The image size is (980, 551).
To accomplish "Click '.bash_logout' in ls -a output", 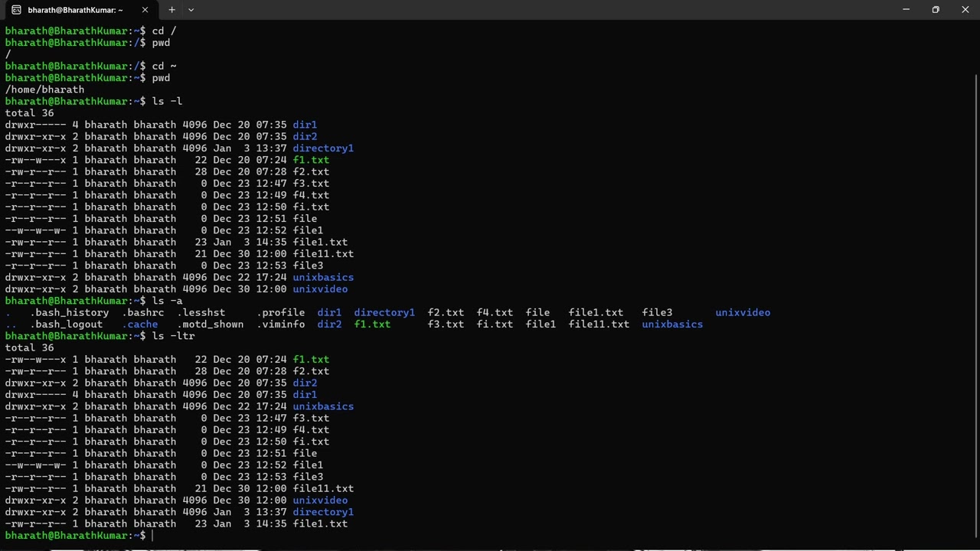I will tap(66, 324).
